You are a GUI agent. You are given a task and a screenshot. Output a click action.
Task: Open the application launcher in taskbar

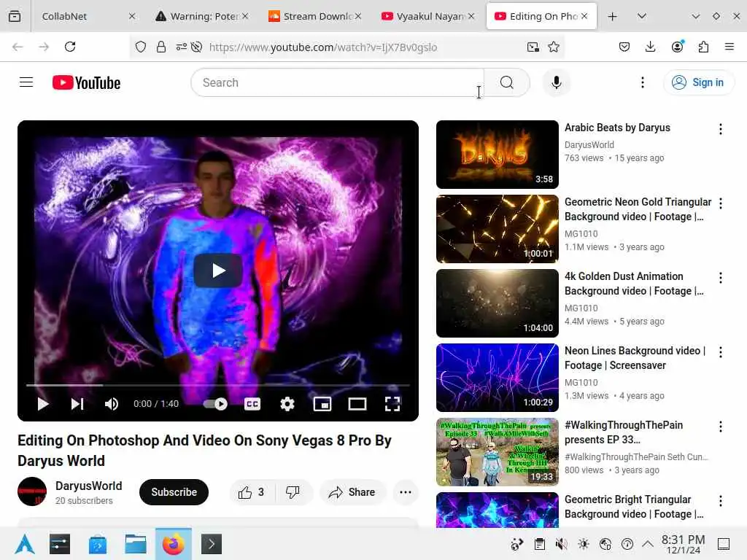click(x=24, y=544)
